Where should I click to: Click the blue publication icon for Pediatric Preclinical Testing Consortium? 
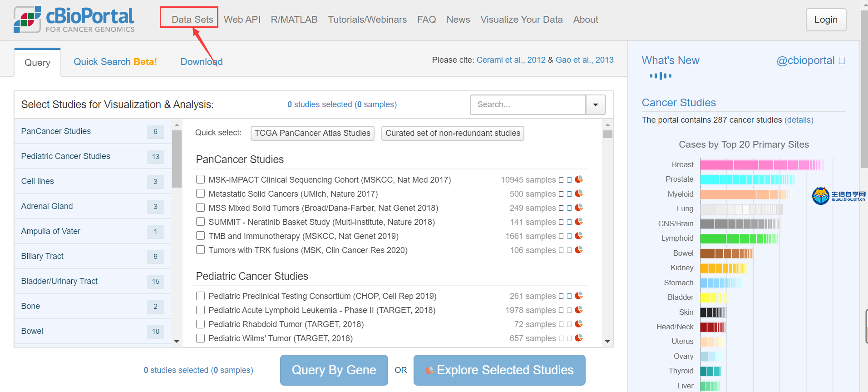[x=569, y=296]
